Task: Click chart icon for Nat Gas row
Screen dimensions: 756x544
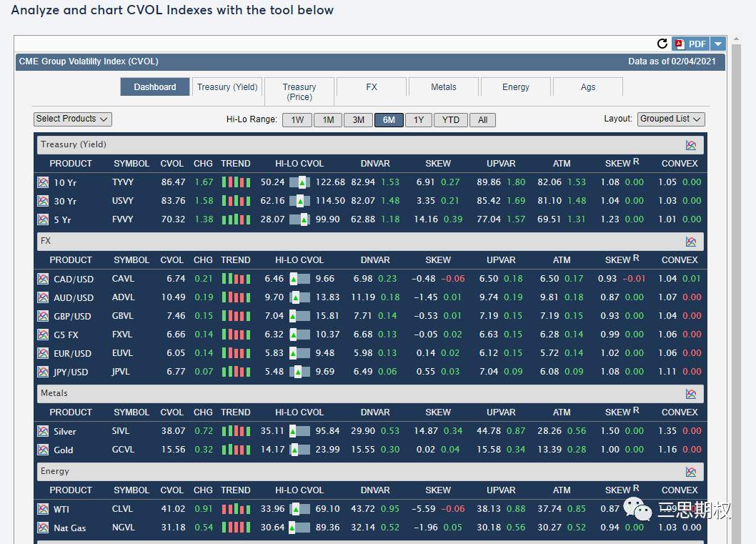Action: (43, 528)
